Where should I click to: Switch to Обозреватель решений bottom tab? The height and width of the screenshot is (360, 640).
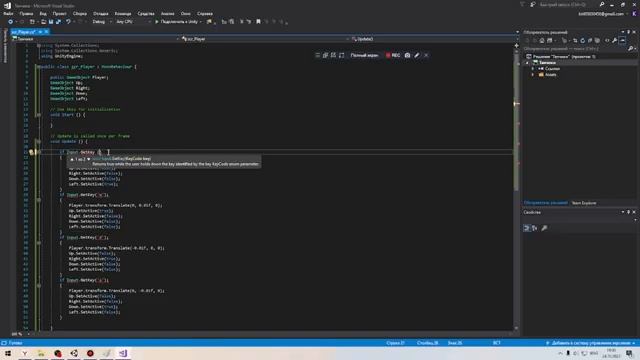click(x=545, y=203)
